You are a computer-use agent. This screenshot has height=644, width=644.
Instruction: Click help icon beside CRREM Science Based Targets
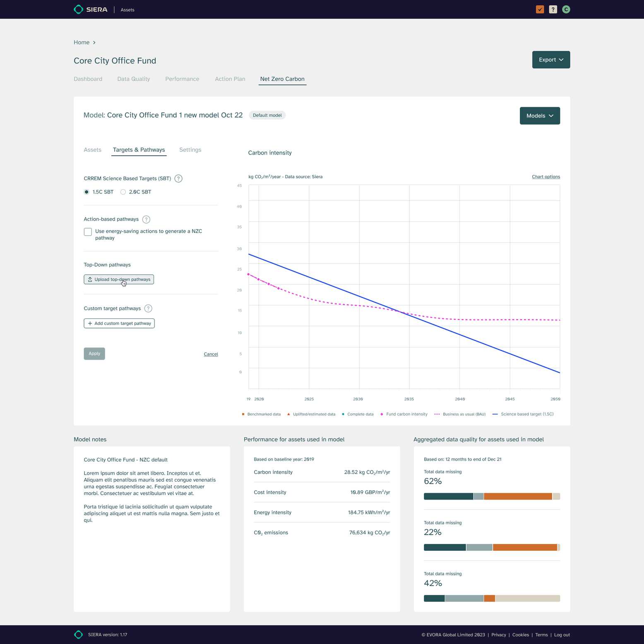pos(178,178)
